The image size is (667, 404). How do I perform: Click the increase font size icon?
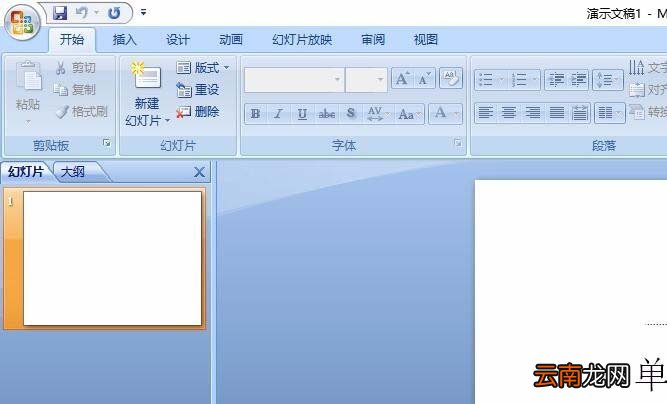coord(402,79)
